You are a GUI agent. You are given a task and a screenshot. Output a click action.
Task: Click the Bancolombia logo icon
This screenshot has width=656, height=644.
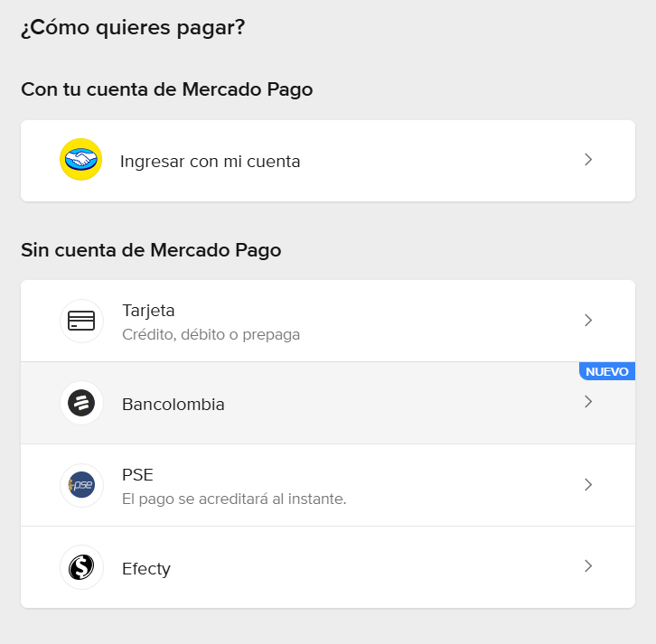[81, 403]
